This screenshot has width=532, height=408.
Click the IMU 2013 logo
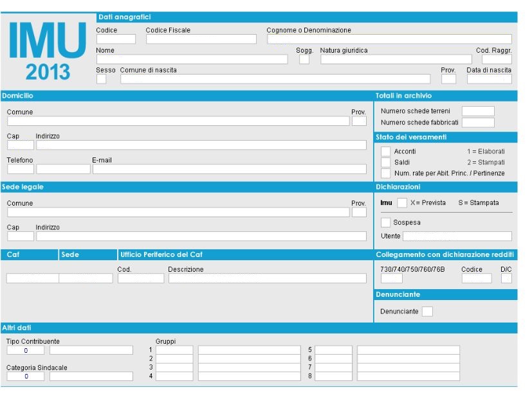48,51
